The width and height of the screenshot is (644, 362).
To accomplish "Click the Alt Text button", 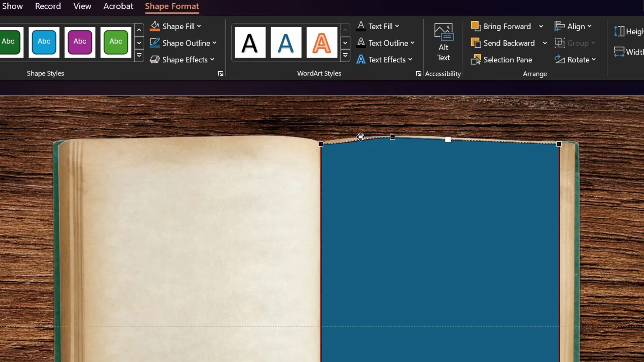I will [x=443, y=43].
